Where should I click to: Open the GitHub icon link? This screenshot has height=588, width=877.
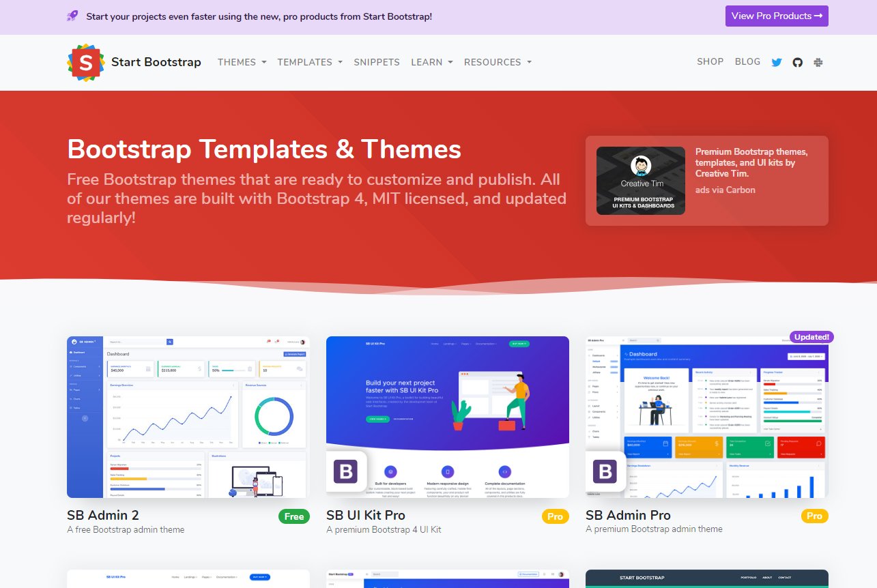click(797, 62)
